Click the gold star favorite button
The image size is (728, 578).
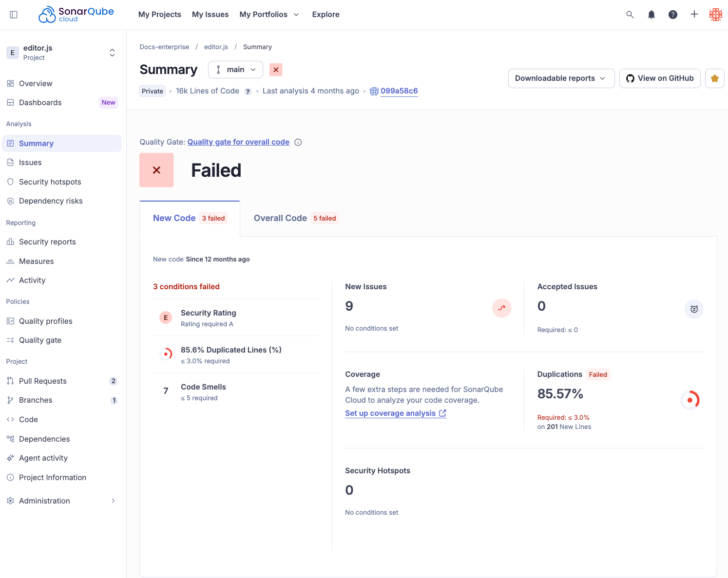pyautogui.click(x=715, y=78)
